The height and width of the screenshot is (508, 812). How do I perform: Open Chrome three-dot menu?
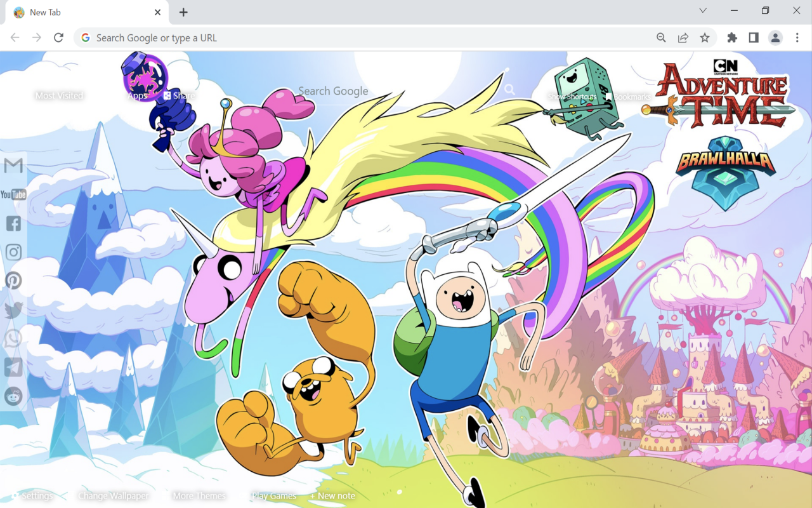click(797, 38)
